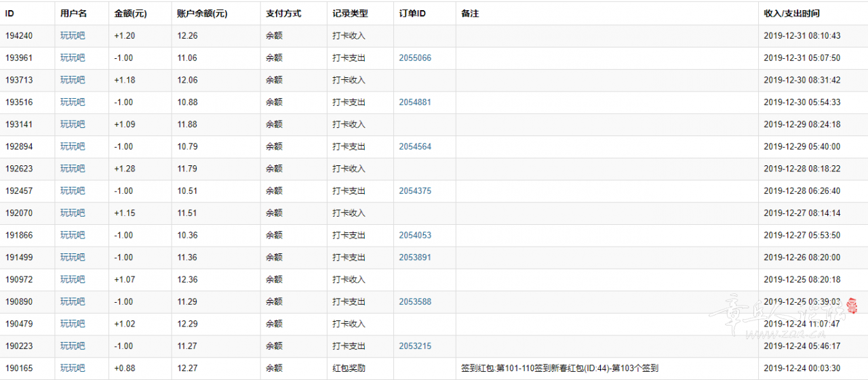Image resolution: width=868 pixels, height=380 pixels.
Task: Click 余额 in row 190165
Action: pos(274,368)
